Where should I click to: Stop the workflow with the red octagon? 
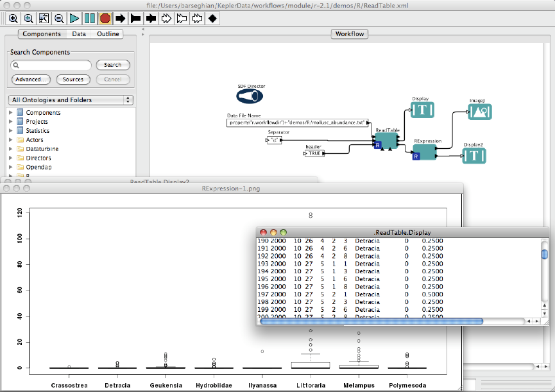pyautogui.click(x=105, y=19)
